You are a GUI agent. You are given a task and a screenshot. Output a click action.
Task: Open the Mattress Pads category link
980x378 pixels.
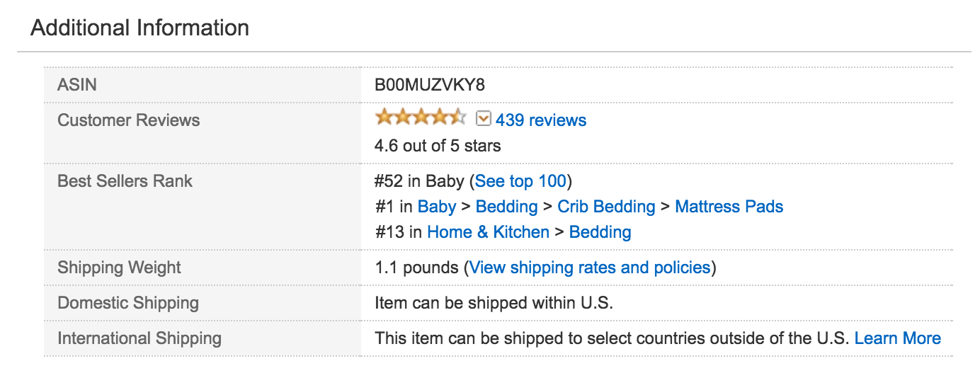tap(729, 207)
